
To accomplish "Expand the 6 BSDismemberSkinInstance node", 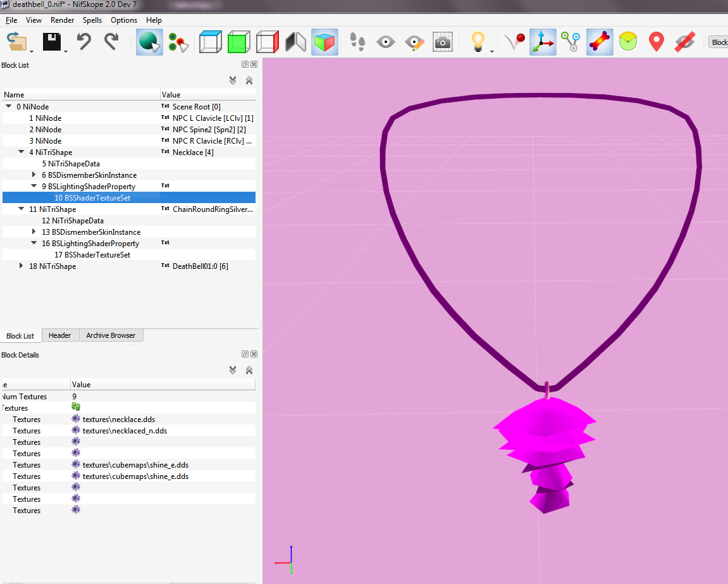I will coord(34,175).
